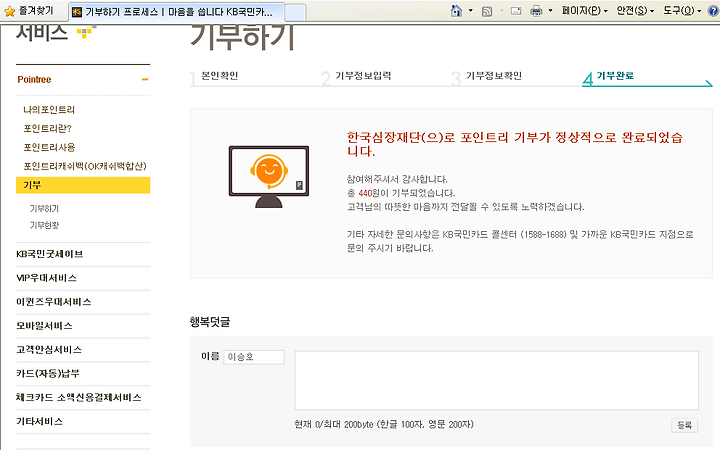Click the RSS feeds icon

(x=487, y=11)
